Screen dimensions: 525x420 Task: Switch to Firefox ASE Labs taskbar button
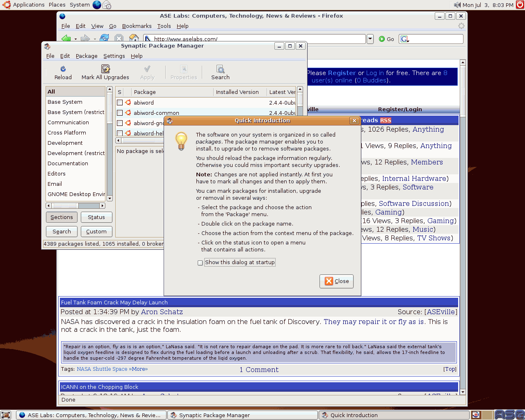(x=91, y=415)
